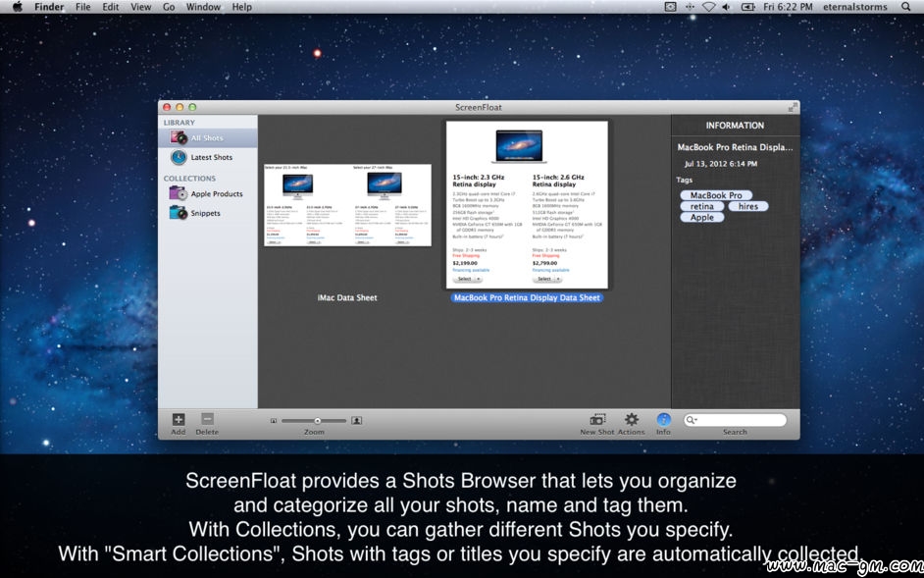Viewport: 924px width, 578px height.
Task: Click the Wi-Fi menu bar icon
Action: click(x=708, y=7)
